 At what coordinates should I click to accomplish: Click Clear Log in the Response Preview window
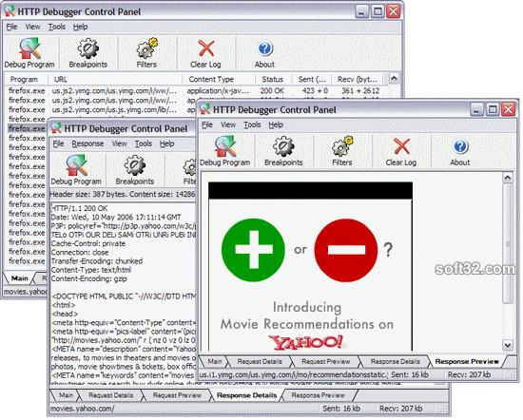401,151
